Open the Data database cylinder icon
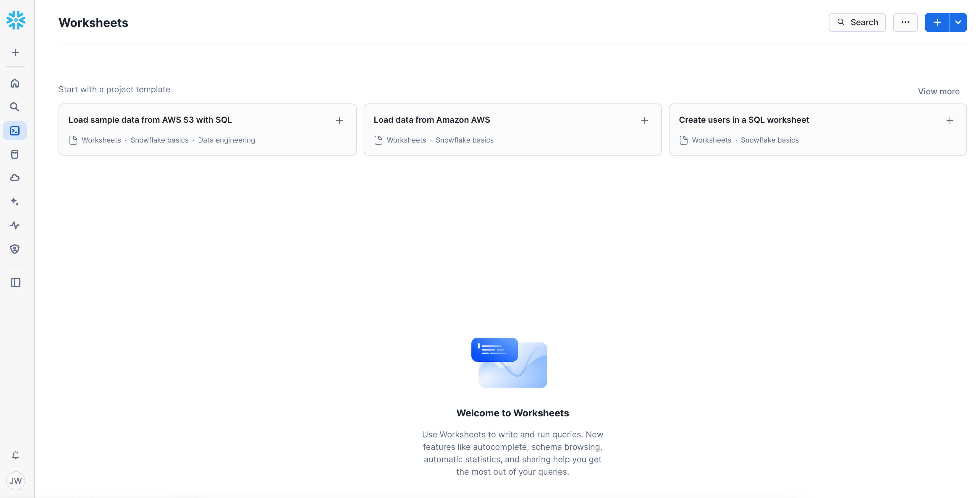 pos(15,154)
